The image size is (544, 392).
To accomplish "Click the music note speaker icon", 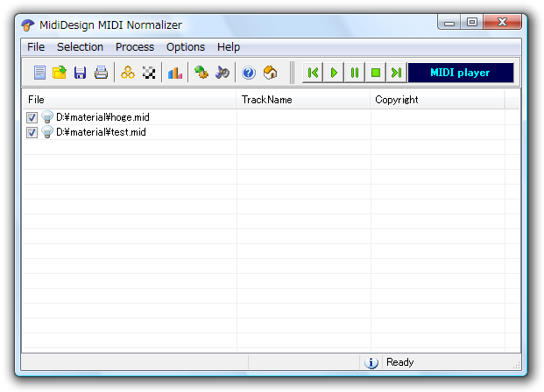I will pos(222,73).
